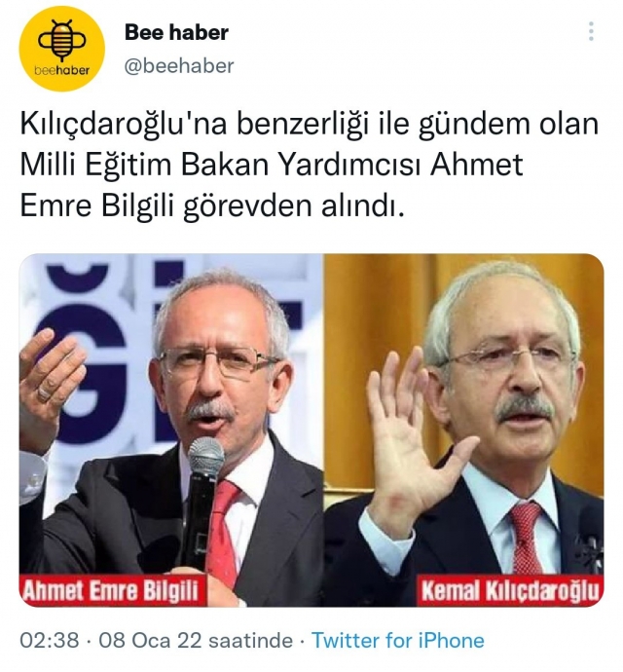Open the Bee haber profile avatar
The height and width of the screenshot is (672, 623).
click(61, 49)
